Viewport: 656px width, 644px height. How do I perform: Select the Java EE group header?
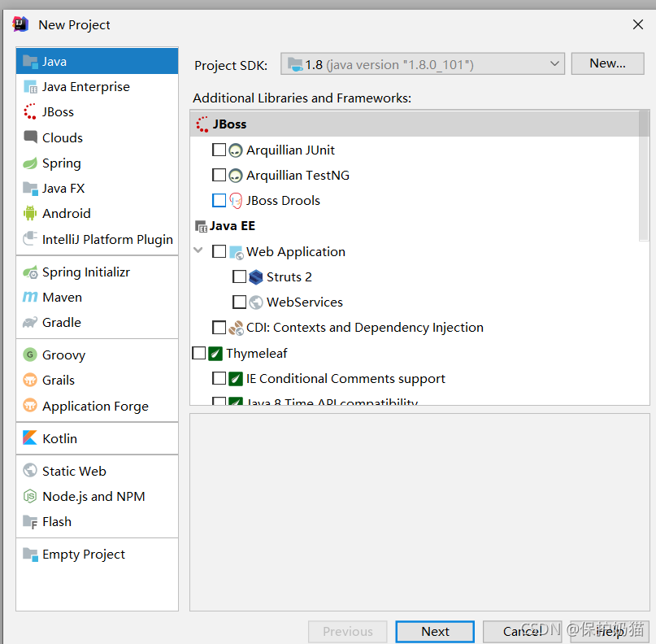(x=225, y=226)
